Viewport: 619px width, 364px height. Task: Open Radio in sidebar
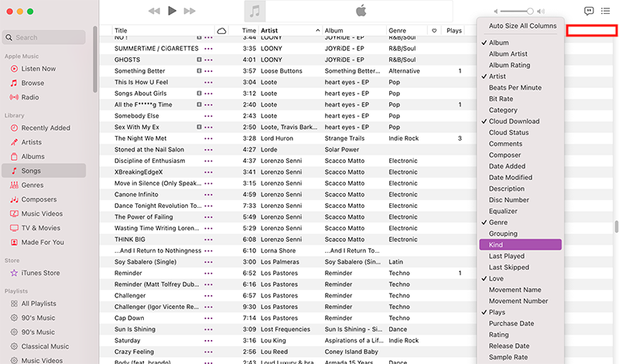(x=30, y=97)
